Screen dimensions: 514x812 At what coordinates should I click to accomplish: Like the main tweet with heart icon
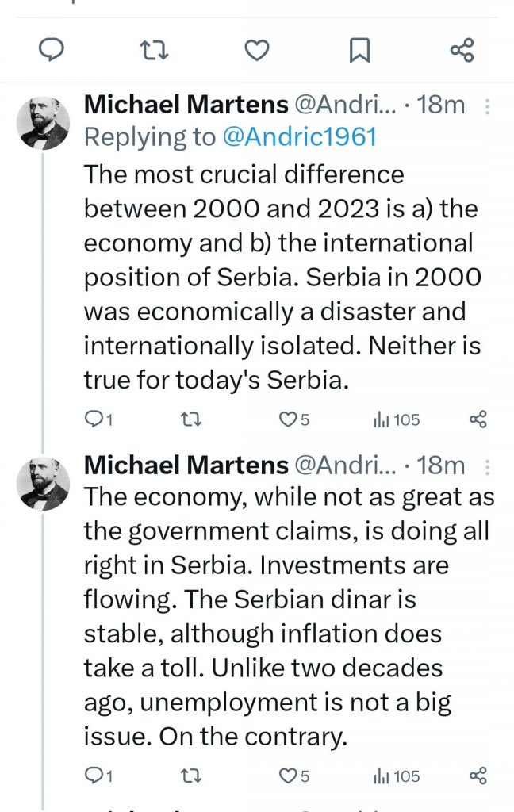pyautogui.click(x=256, y=51)
